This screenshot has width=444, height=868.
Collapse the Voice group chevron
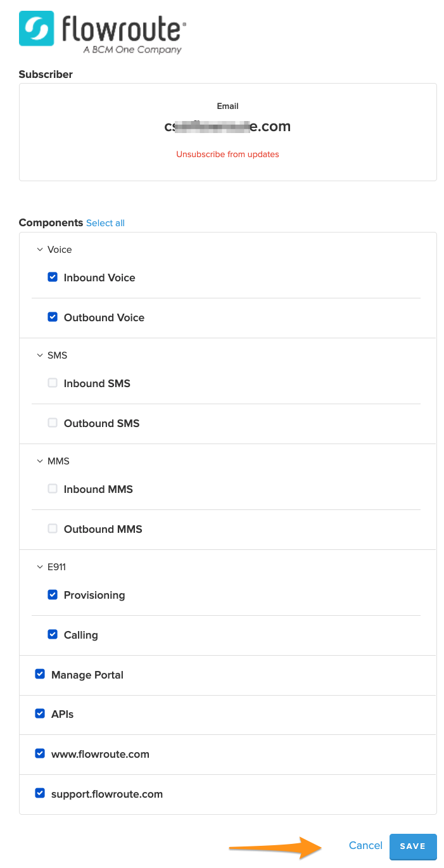(x=39, y=250)
